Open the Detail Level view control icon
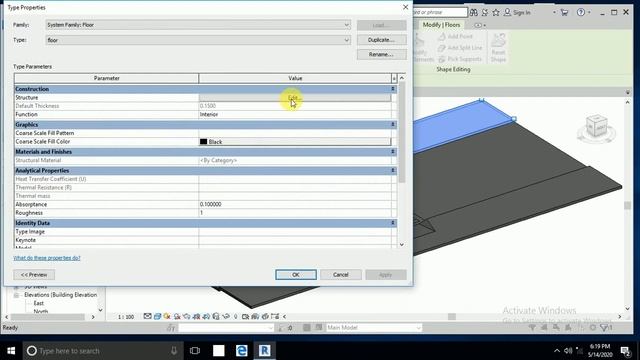 [x=147, y=316]
